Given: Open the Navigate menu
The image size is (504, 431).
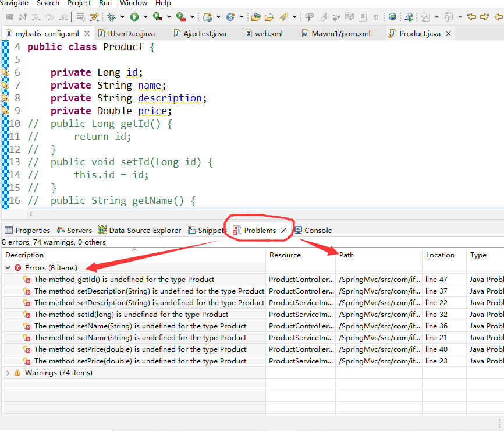Looking at the screenshot, I should tap(14, 3).
